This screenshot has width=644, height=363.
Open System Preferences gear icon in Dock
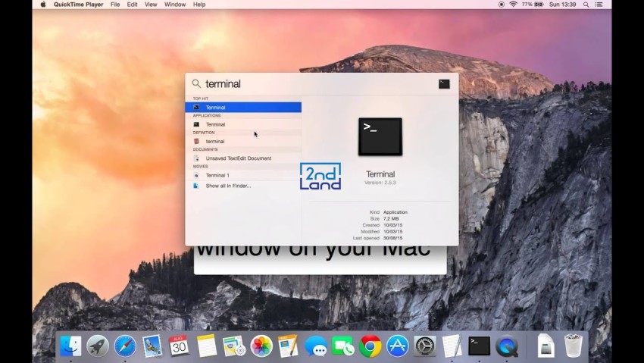point(425,346)
